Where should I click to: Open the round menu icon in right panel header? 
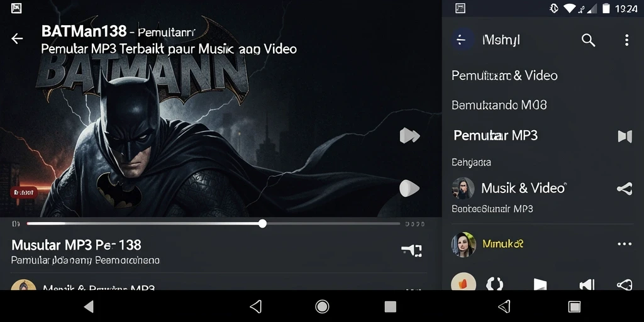462,40
